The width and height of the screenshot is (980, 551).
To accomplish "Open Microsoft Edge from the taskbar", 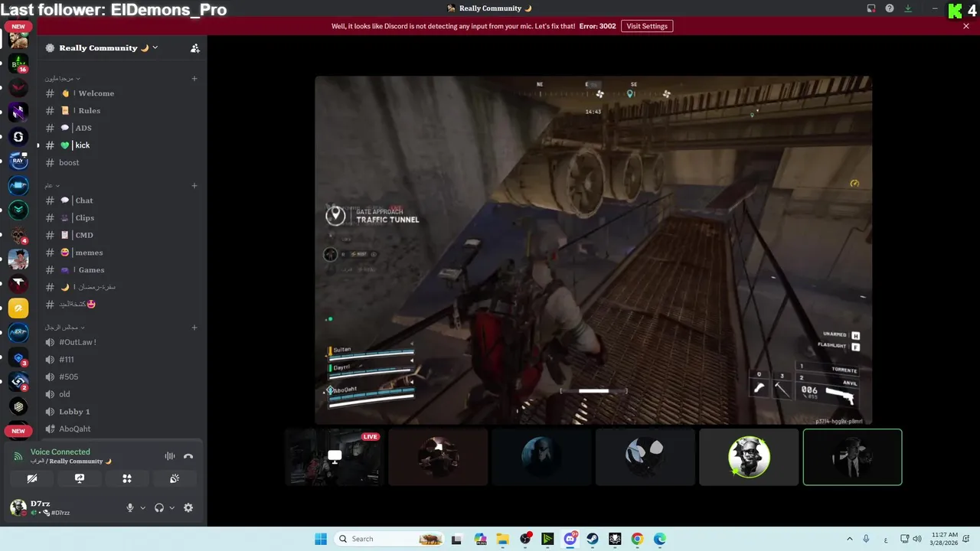I will (659, 539).
